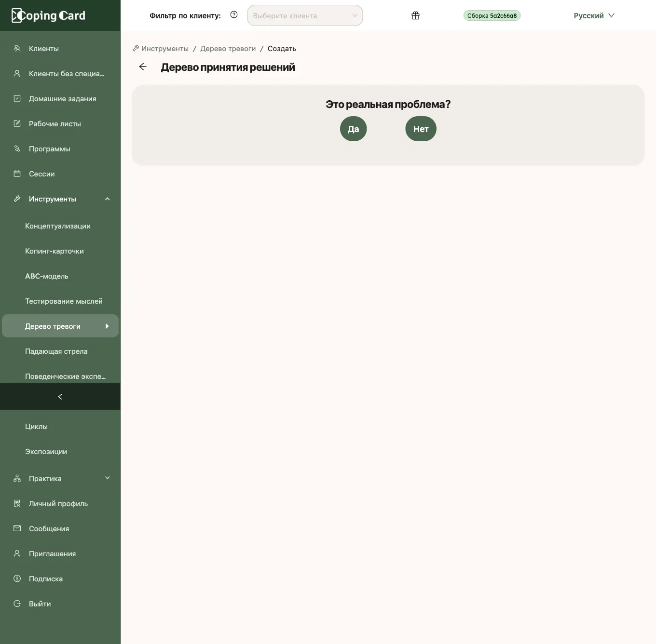Go to Инструменты breadcrumb link
This screenshot has height=644, width=656.
click(161, 49)
